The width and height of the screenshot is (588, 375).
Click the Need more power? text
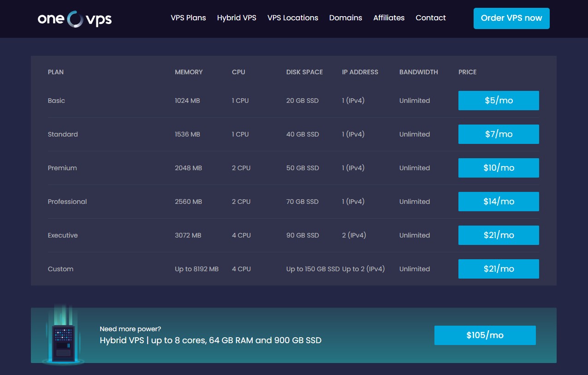[x=131, y=329]
